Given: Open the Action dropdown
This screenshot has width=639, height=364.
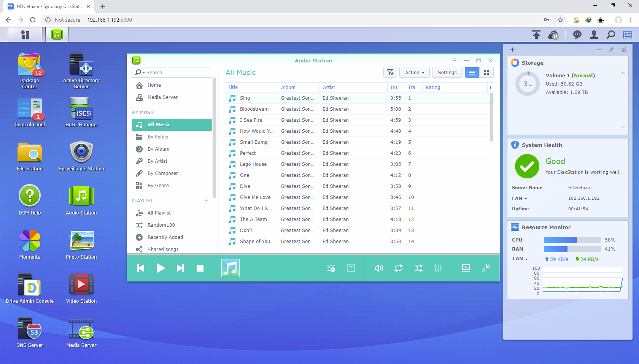Looking at the screenshot, I should pyautogui.click(x=415, y=72).
